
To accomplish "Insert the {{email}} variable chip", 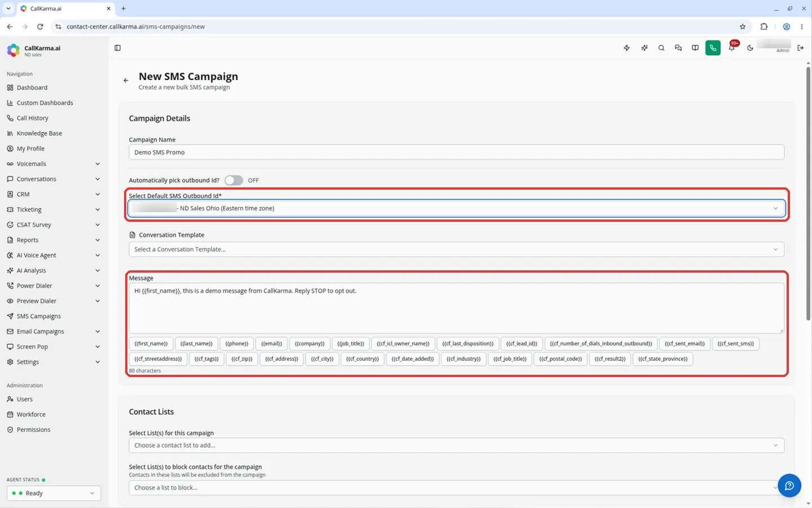I will [271, 344].
